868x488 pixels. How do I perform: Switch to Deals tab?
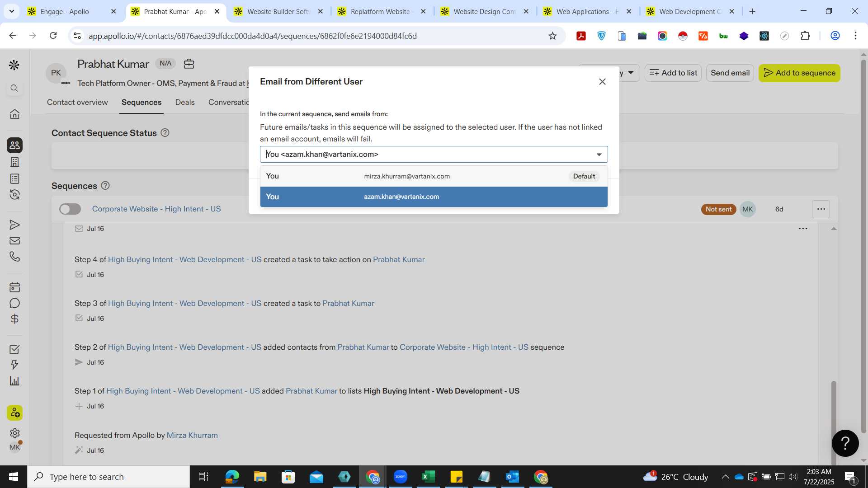185,102
